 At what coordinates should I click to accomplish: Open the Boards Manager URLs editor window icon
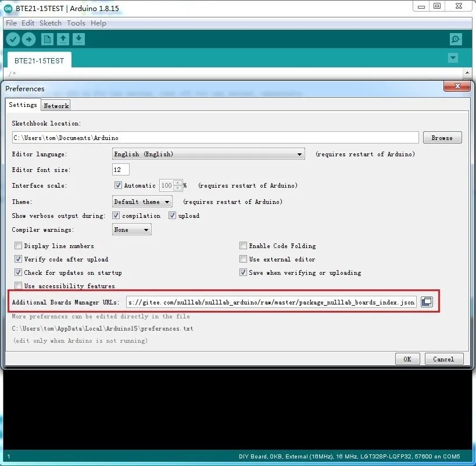(427, 302)
